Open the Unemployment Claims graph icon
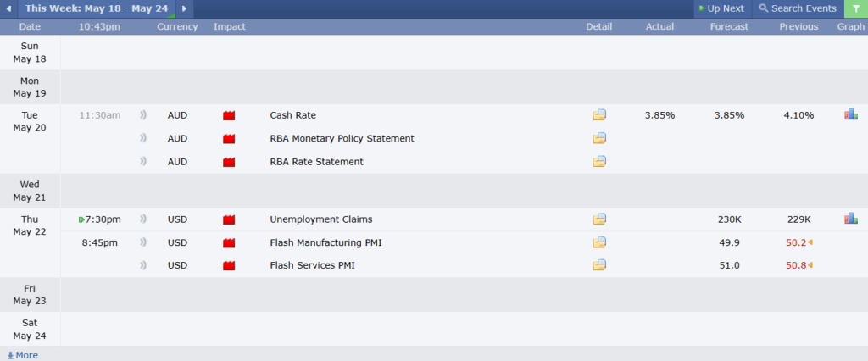The image size is (868, 361). click(851, 219)
